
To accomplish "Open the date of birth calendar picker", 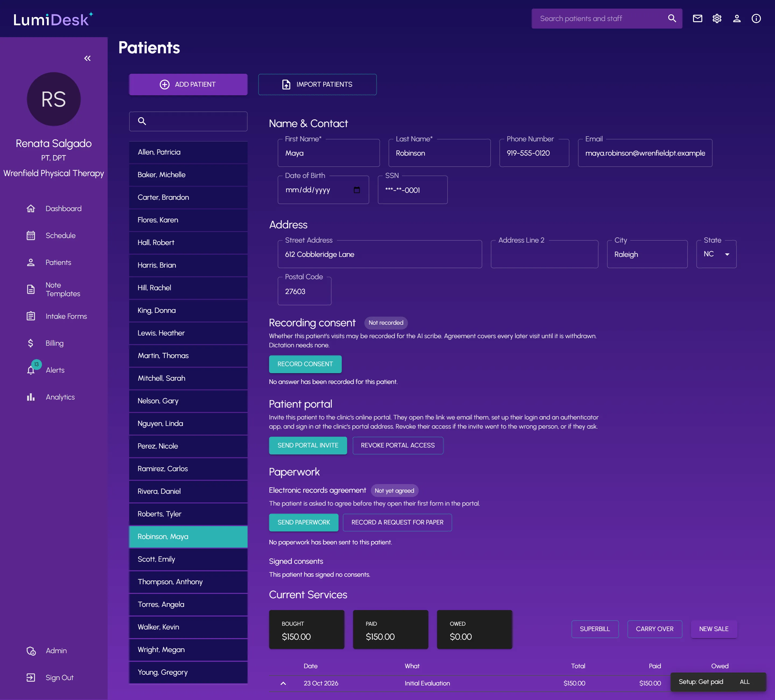I will 357,190.
